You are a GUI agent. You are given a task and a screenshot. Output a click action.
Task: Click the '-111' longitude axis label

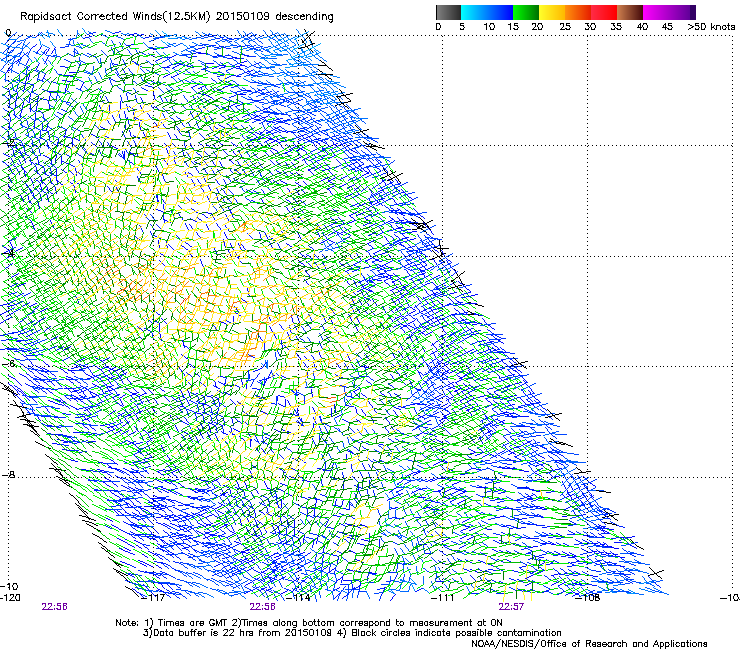pyautogui.click(x=442, y=598)
